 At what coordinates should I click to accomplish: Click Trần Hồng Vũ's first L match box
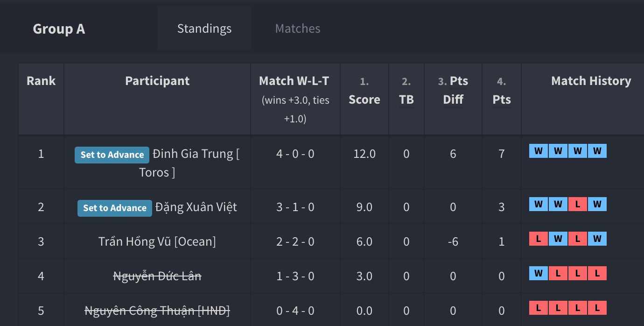point(539,239)
